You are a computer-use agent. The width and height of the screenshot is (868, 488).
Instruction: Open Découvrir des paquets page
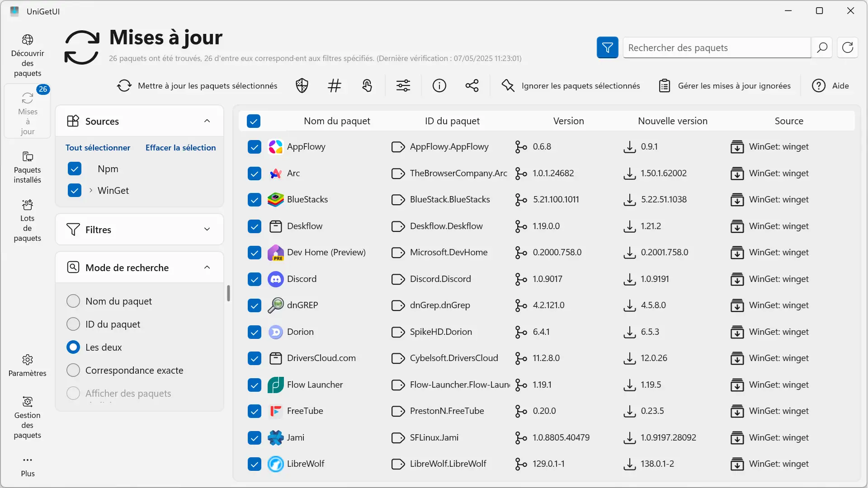28,56
